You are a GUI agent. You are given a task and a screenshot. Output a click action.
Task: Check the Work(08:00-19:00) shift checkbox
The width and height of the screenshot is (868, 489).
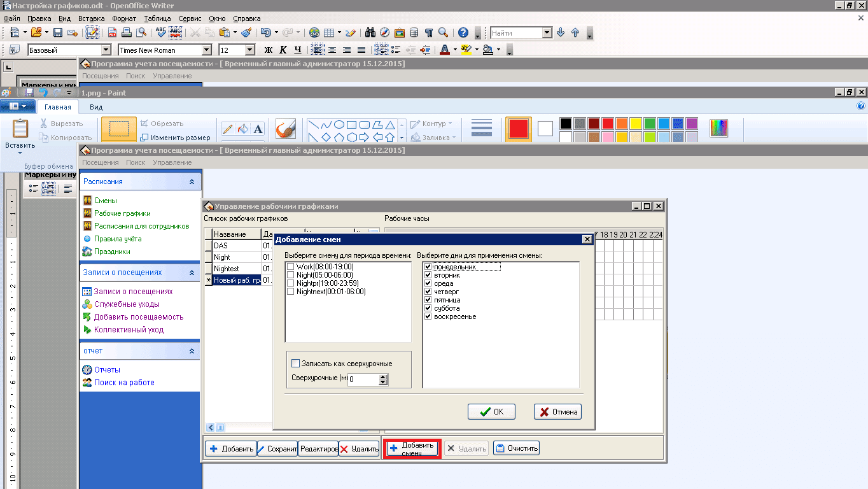coord(291,267)
